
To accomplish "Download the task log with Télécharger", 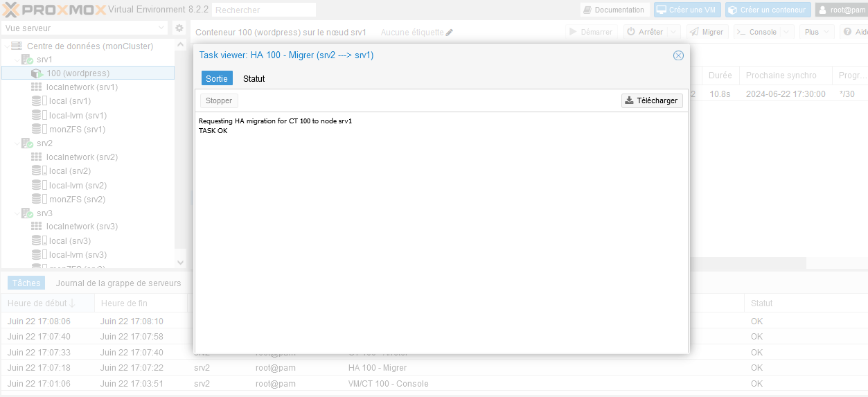I will pos(651,100).
